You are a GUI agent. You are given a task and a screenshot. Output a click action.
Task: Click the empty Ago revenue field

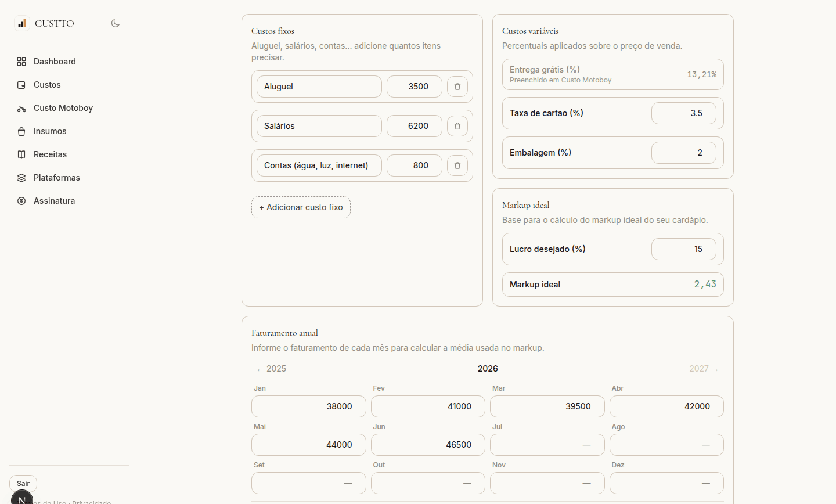(x=666, y=445)
